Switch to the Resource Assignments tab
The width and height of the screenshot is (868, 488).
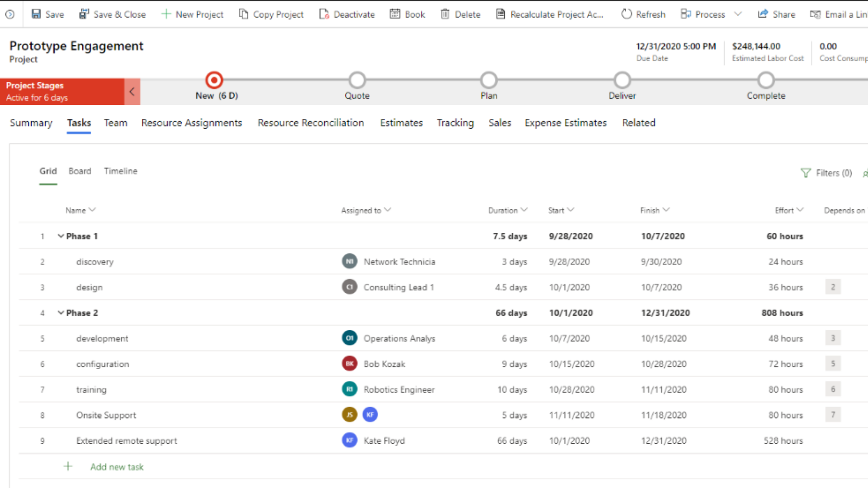point(192,123)
